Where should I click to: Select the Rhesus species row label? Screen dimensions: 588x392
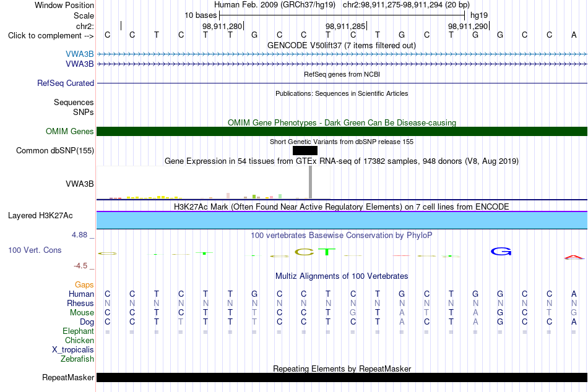(x=80, y=303)
